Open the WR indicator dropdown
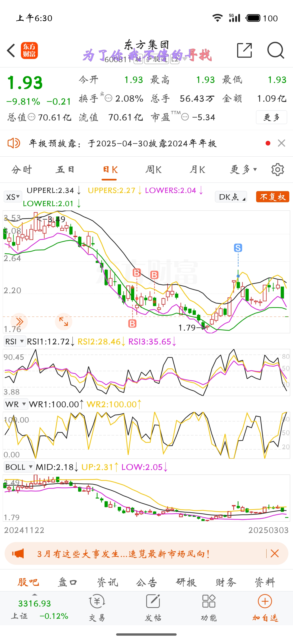Image resolution: width=293 pixels, height=644 pixels. coord(16,404)
